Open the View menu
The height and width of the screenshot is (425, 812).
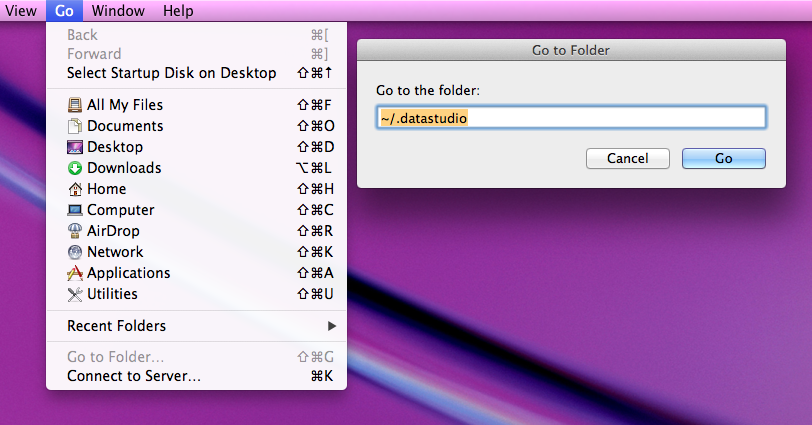(21, 10)
